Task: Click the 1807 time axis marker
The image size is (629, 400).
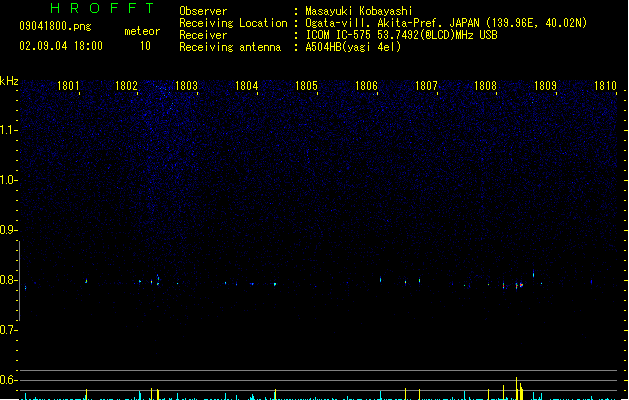Action: [426, 86]
